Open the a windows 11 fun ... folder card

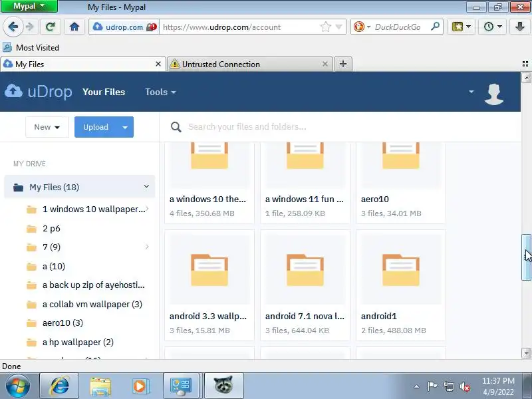point(305,184)
